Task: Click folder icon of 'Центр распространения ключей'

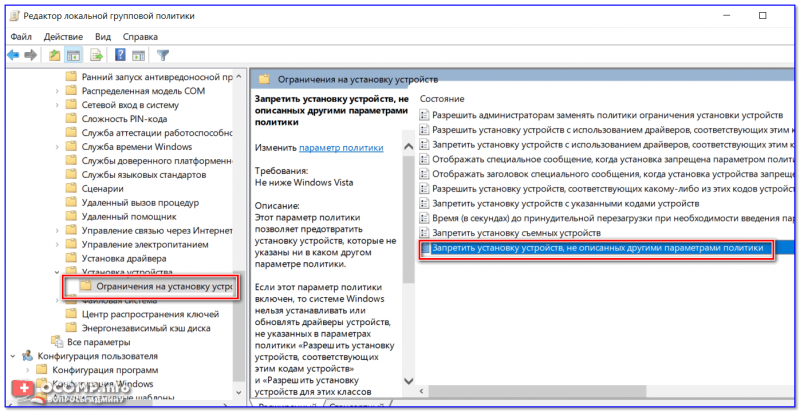Action: tap(71, 314)
